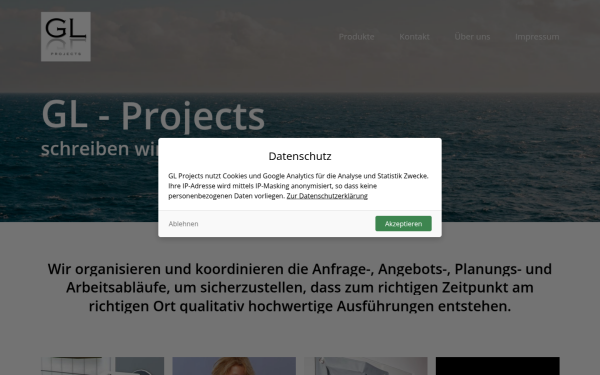This screenshot has width=600, height=375.
Task: Open the first product thumbnail on the left
Action: pyautogui.click(x=103, y=366)
